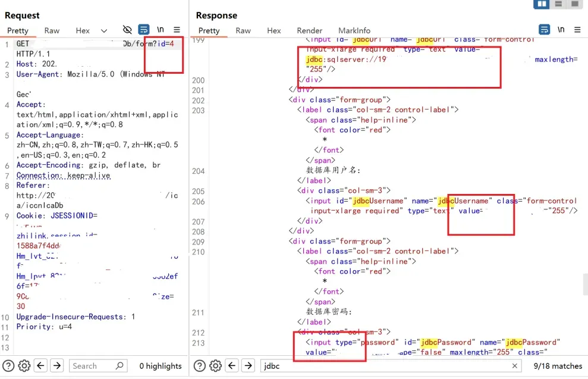This screenshot has height=379, width=588.
Task: Switch to the Request Raw tab
Action: (x=52, y=30)
